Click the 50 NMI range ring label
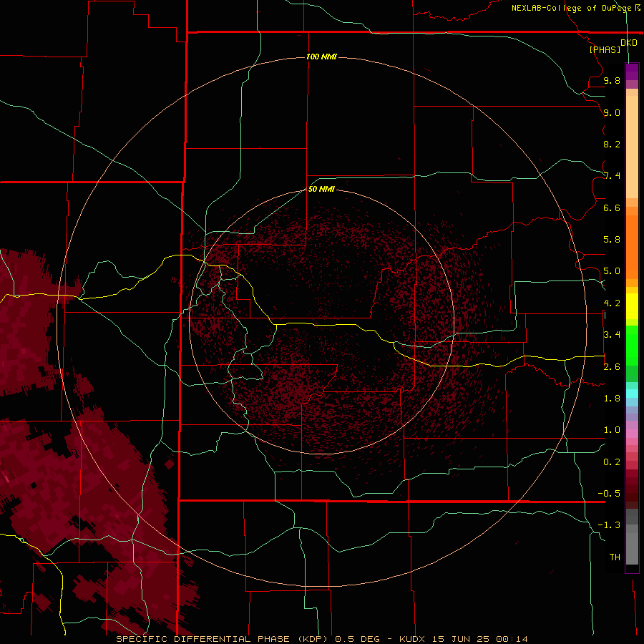Screen dimensions: 644x644 click(321, 189)
